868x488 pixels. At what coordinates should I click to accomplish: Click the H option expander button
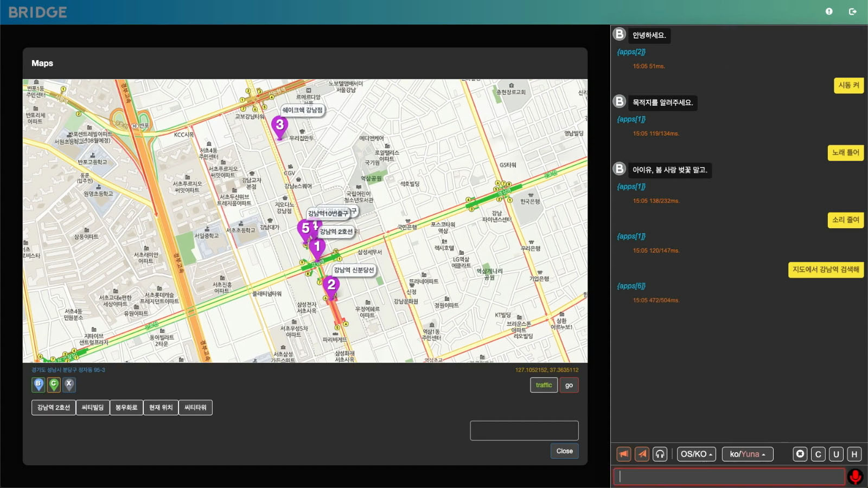854,454
